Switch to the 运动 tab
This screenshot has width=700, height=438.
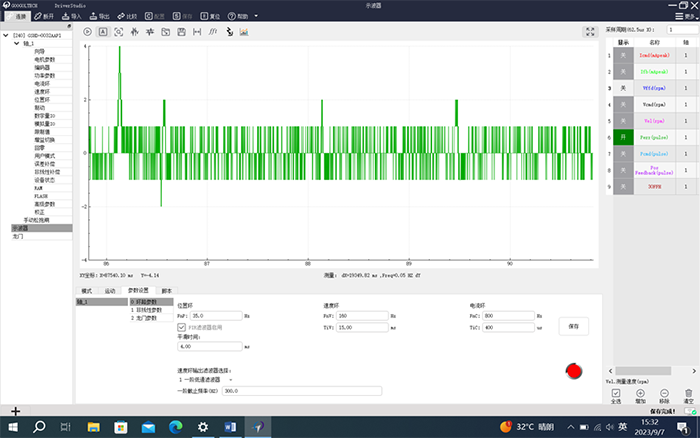pos(110,290)
